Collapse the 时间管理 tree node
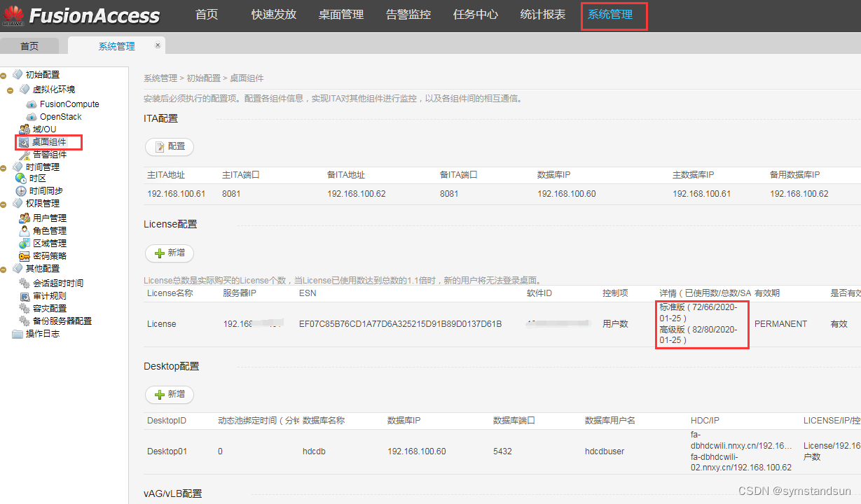Viewport: 861px width, 504px height. (x=4, y=168)
